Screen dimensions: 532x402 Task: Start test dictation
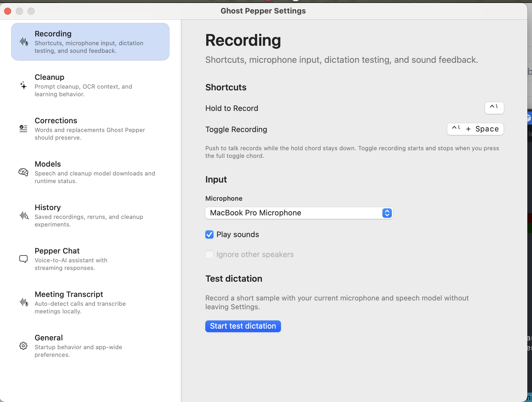pyautogui.click(x=243, y=326)
